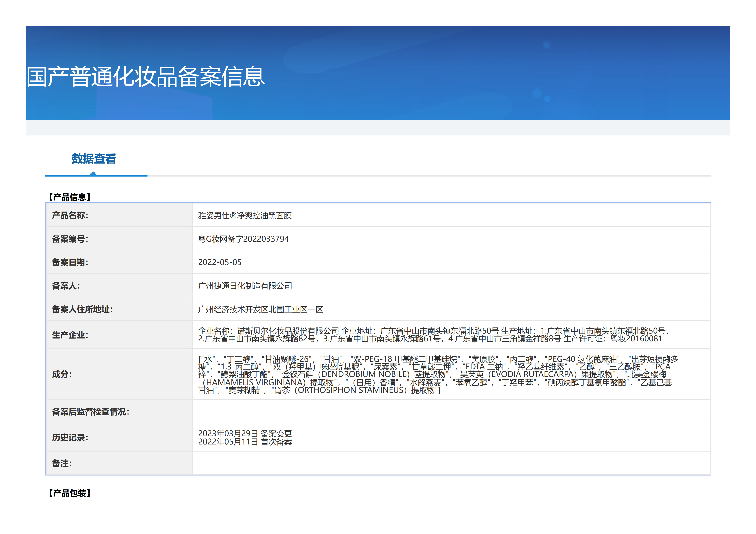Select the 【产品信息】 section heading
Screen dimensions: 756x534
coord(70,197)
